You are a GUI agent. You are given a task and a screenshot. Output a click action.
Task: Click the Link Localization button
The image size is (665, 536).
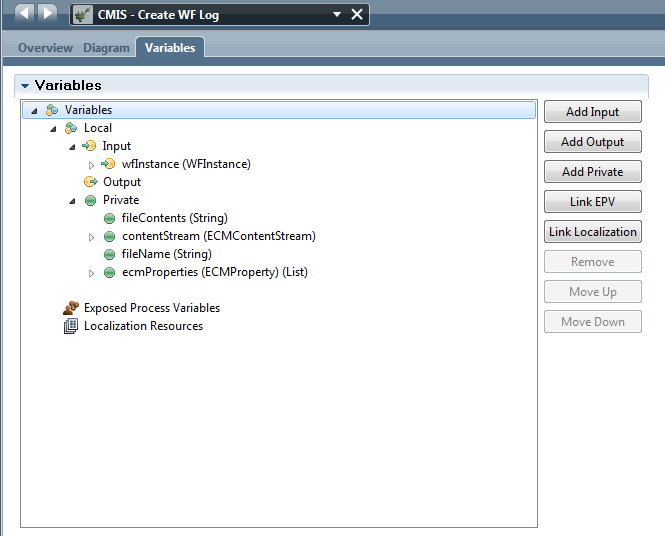pyautogui.click(x=592, y=232)
